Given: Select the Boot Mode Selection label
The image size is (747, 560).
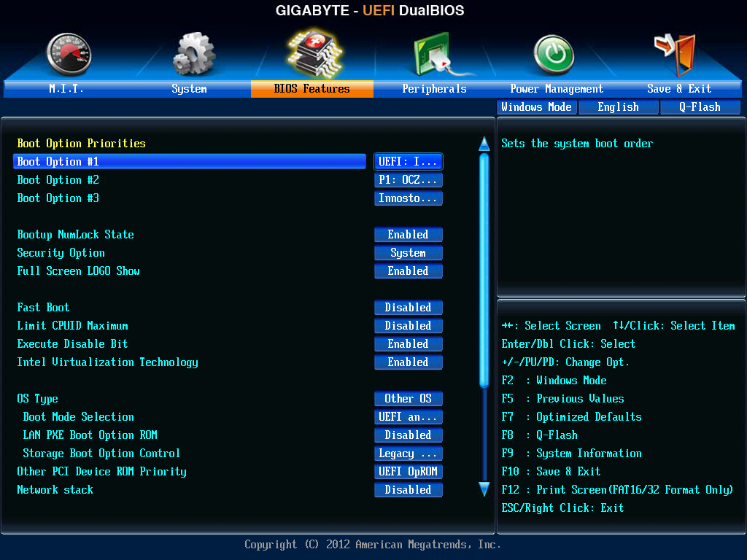Looking at the screenshot, I should [79, 416].
